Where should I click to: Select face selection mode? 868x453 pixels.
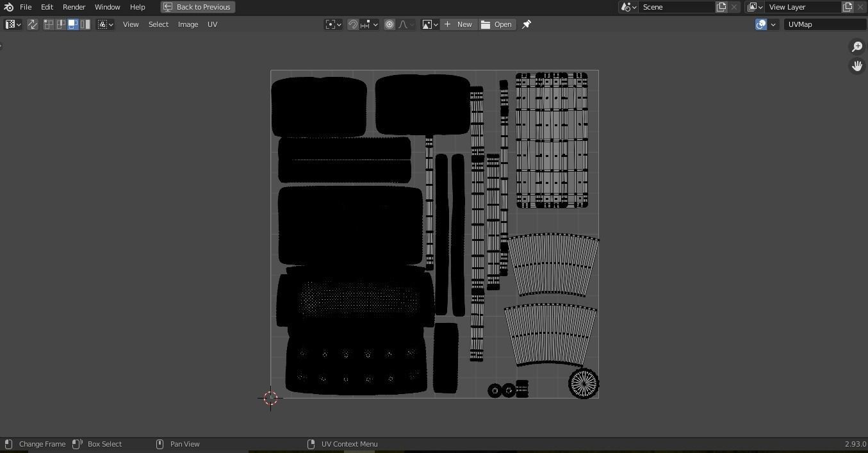coord(73,24)
